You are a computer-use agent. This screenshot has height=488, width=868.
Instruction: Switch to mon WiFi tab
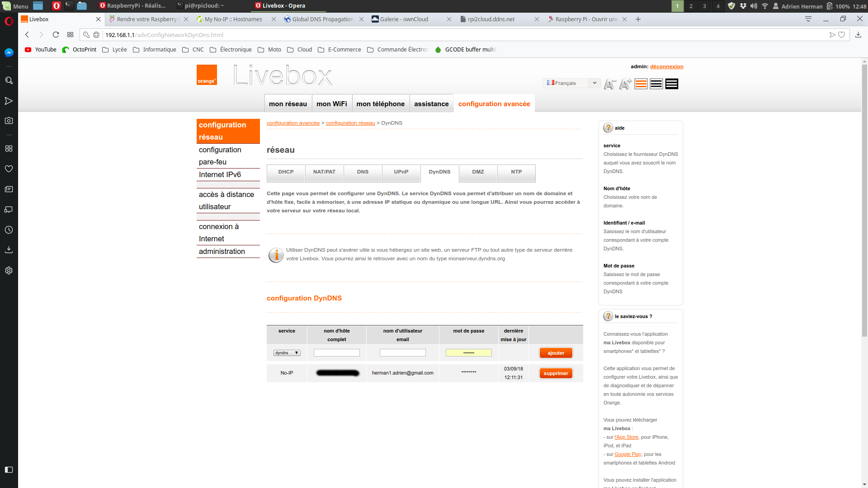click(x=331, y=104)
